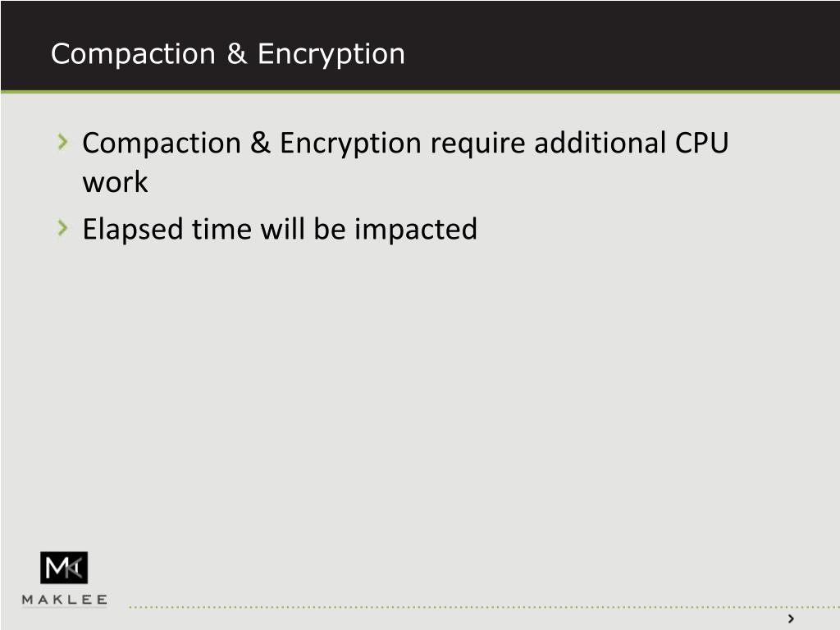Click the Maklee MK logo box
This screenshot has width=840, height=630.
coord(64,568)
